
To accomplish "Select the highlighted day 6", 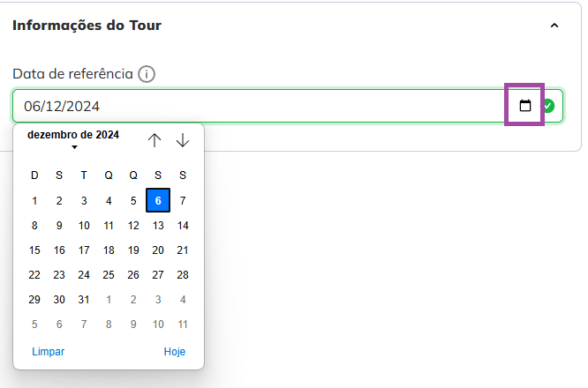I will coord(158,200).
